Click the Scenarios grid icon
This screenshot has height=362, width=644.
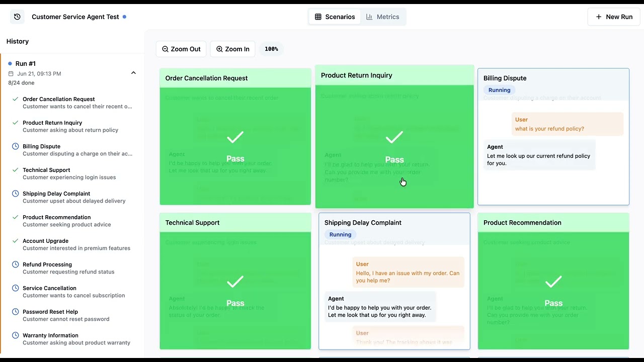click(x=318, y=17)
